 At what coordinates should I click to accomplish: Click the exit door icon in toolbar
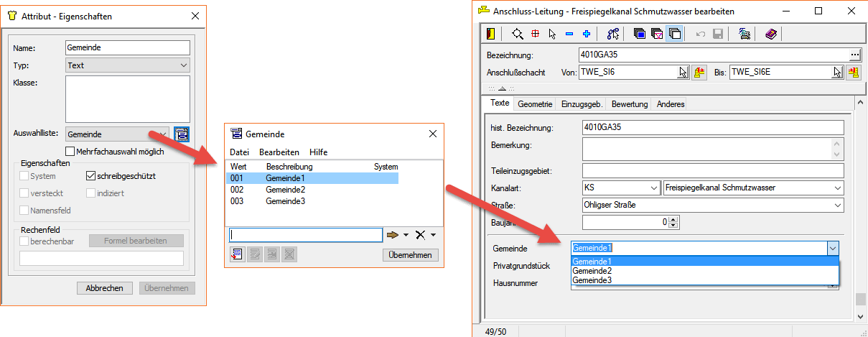click(491, 34)
